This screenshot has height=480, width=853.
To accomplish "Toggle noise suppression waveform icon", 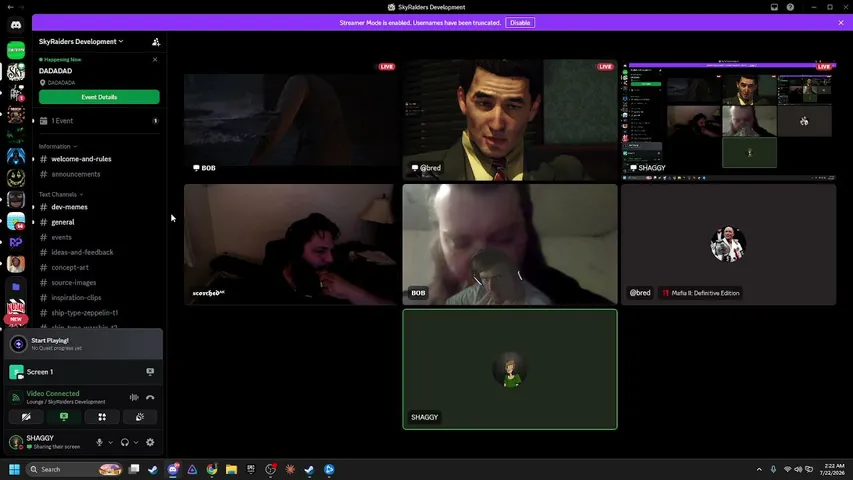I will 134,397.
